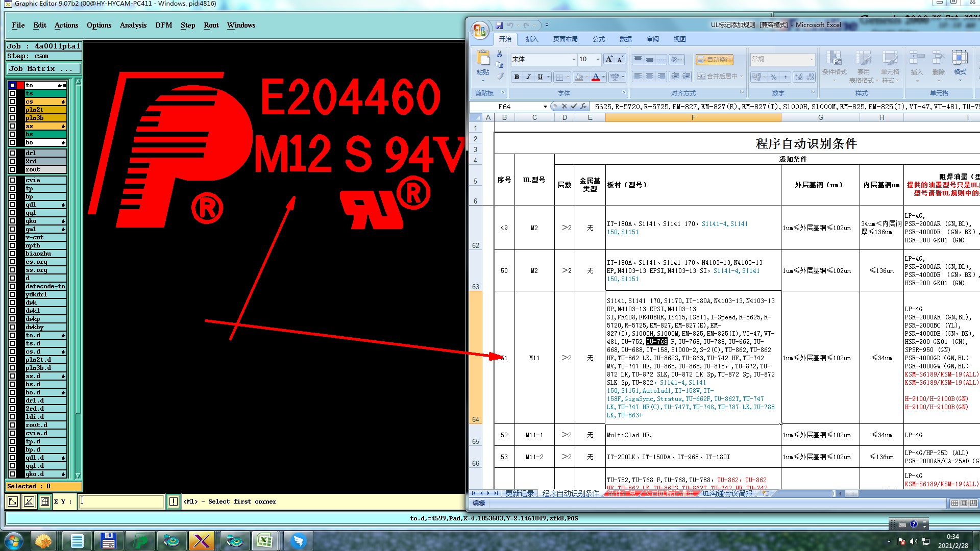Click the Excel undo icon
980x551 pixels.
[x=510, y=25]
